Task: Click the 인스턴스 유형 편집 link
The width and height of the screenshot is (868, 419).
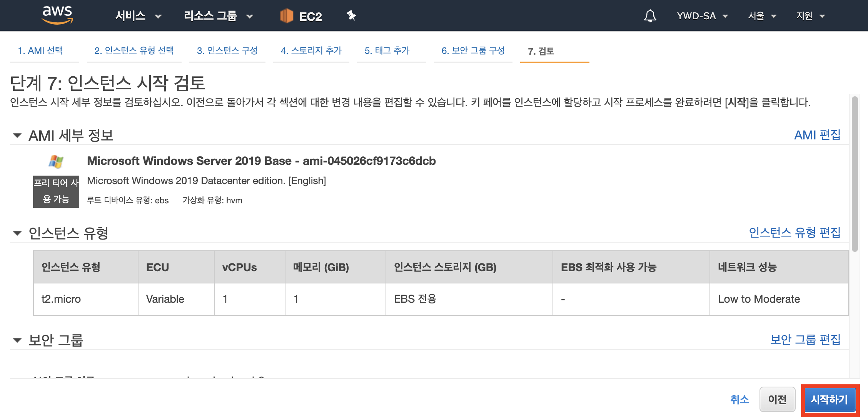Action: click(795, 233)
